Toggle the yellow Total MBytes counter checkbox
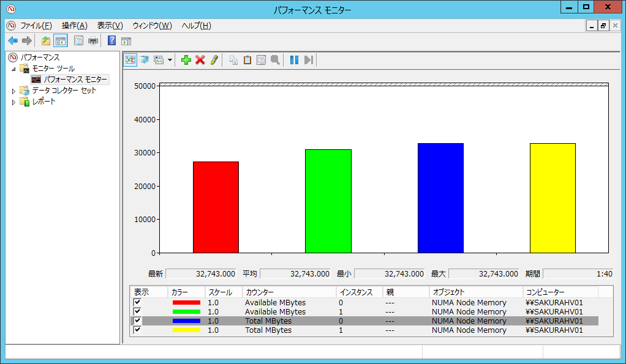The width and height of the screenshot is (626, 364). click(138, 330)
